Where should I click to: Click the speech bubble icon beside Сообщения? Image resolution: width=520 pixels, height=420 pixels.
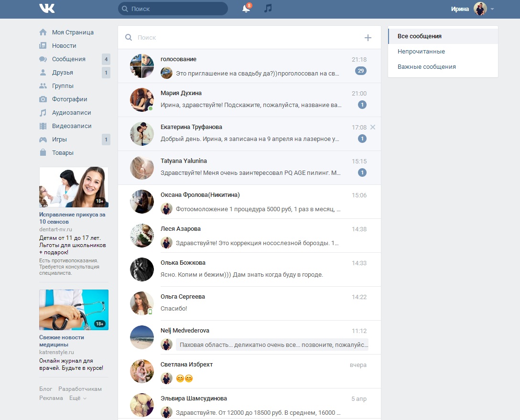(x=43, y=59)
